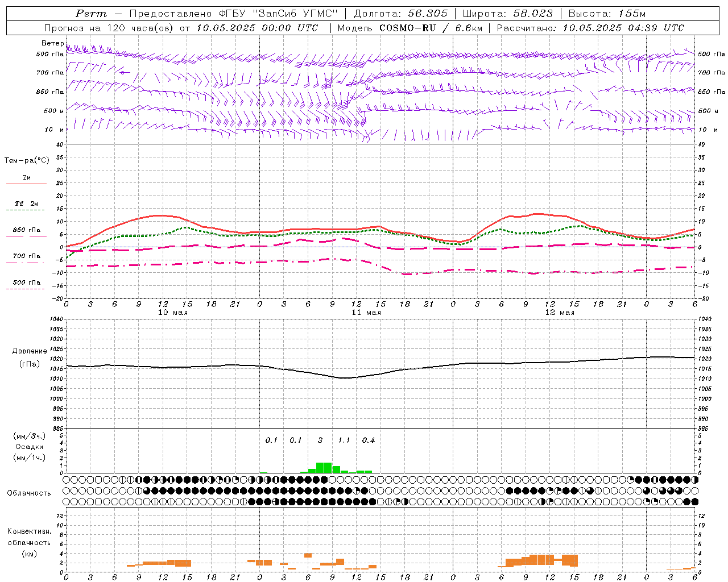Click the "Широта: 58.023" header field
This screenshot has width=728, height=582.
(x=507, y=14)
